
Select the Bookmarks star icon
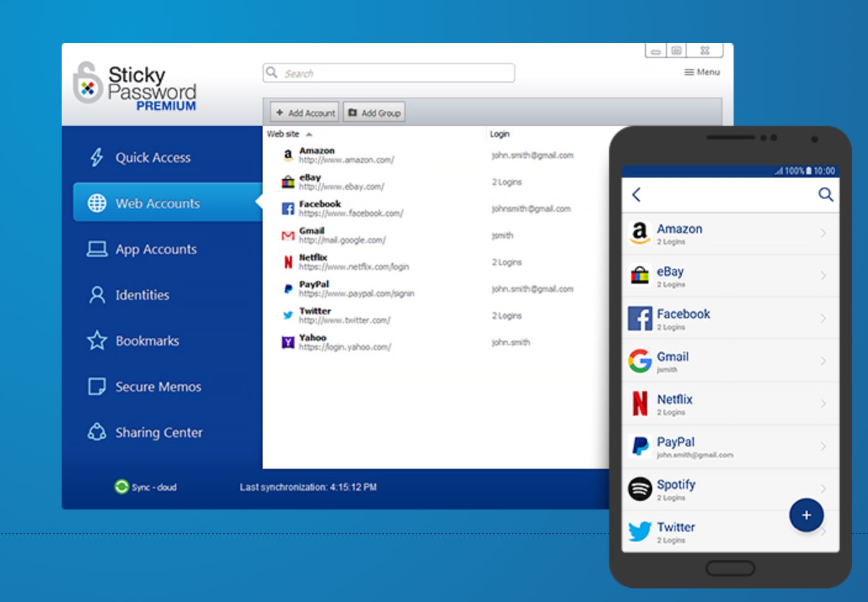coord(96,340)
